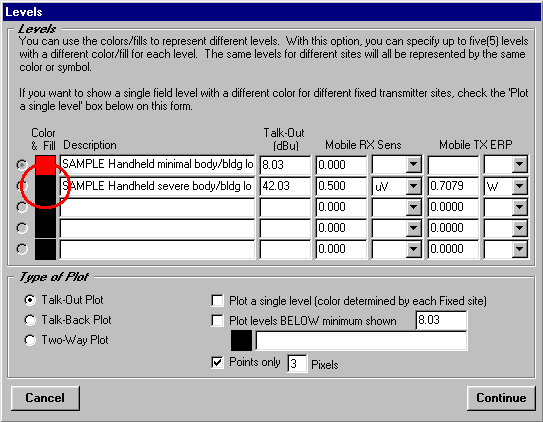Click the Talk-Out field showing 42.03
This screenshot has width=543, height=422.
[285, 186]
